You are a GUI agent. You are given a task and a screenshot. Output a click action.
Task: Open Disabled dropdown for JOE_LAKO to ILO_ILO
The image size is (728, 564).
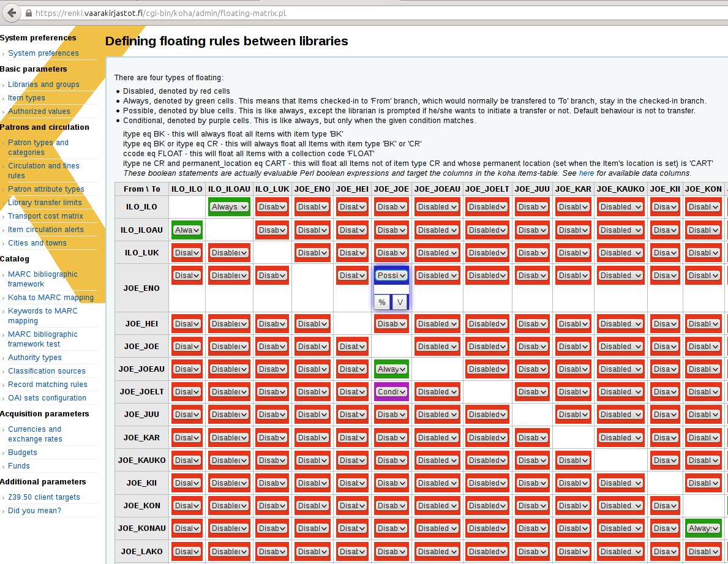click(187, 552)
